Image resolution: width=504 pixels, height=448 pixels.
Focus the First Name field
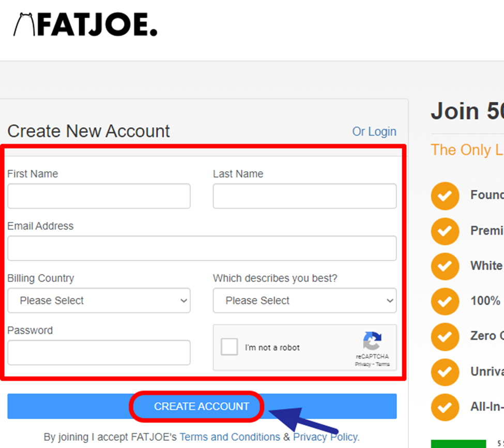coord(99,196)
